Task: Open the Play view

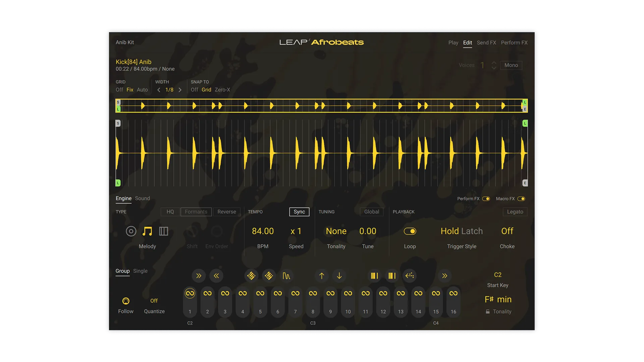Action: point(453,43)
